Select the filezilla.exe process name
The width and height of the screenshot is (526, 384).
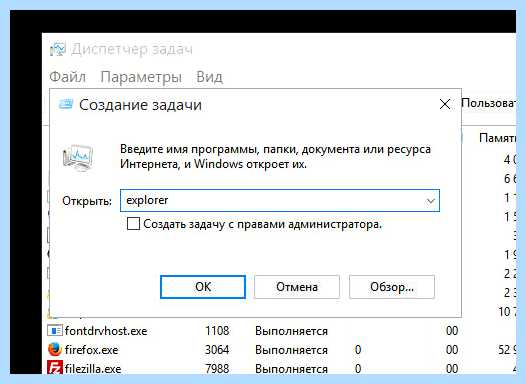click(93, 369)
